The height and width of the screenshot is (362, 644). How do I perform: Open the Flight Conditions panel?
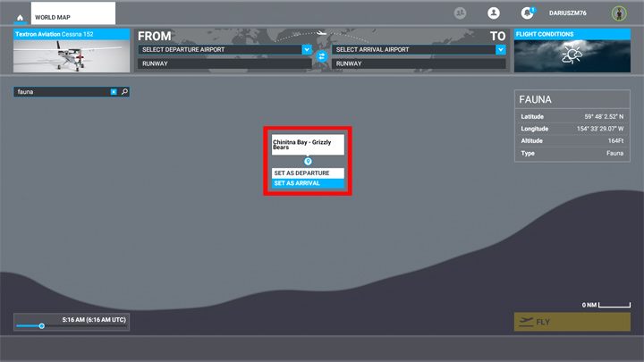(x=572, y=52)
